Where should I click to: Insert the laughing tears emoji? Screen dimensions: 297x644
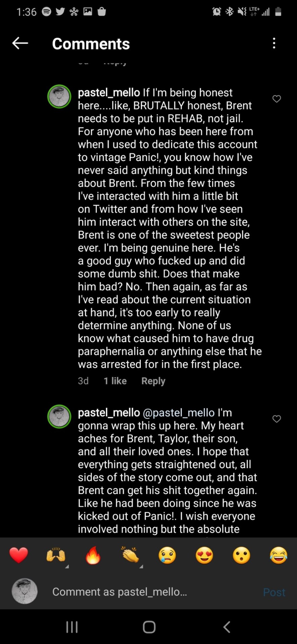click(279, 555)
